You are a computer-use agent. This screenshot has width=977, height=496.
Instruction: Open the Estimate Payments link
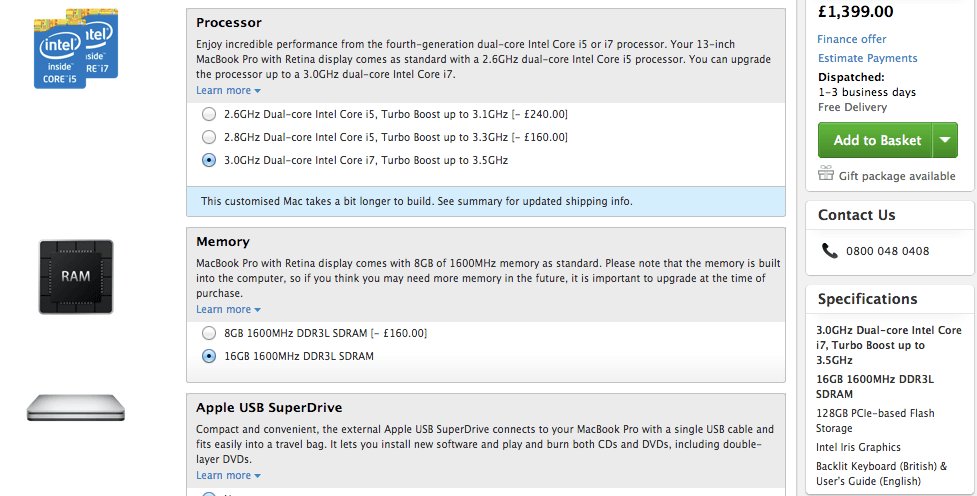pyautogui.click(x=867, y=59)
